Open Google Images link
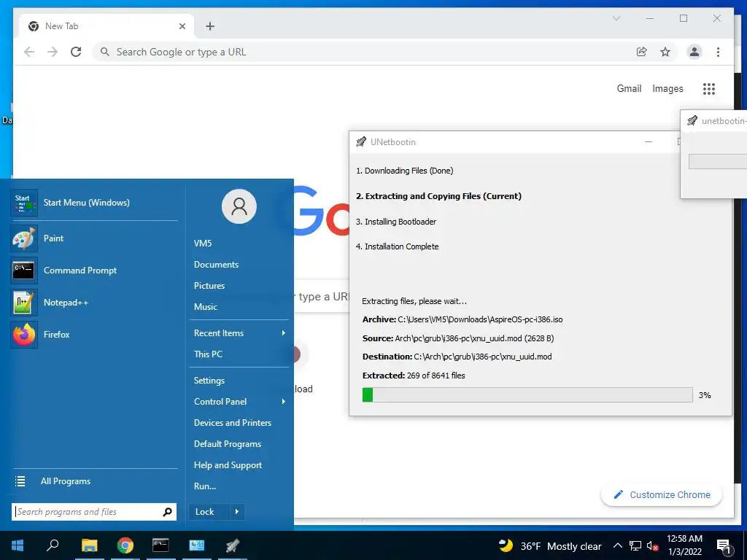 coord(667,88)
